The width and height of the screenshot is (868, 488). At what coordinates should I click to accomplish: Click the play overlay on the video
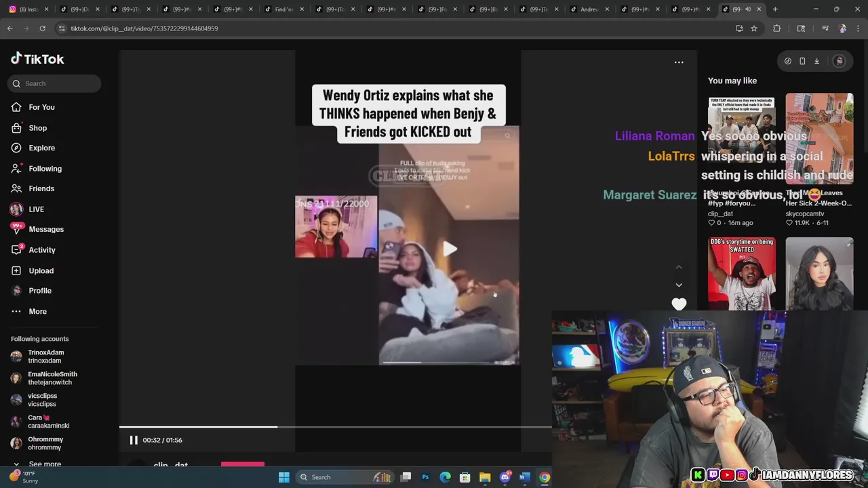[x=450, y=249]
